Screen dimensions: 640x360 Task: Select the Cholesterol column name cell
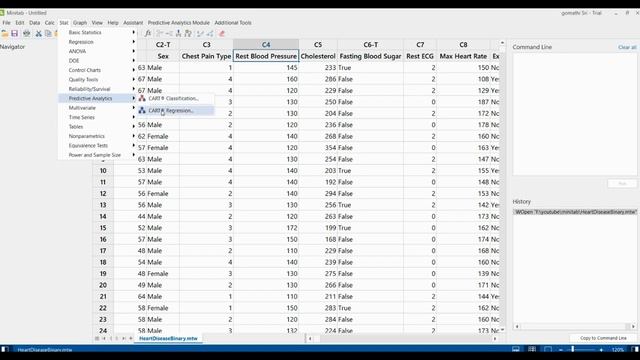point(318,56)
